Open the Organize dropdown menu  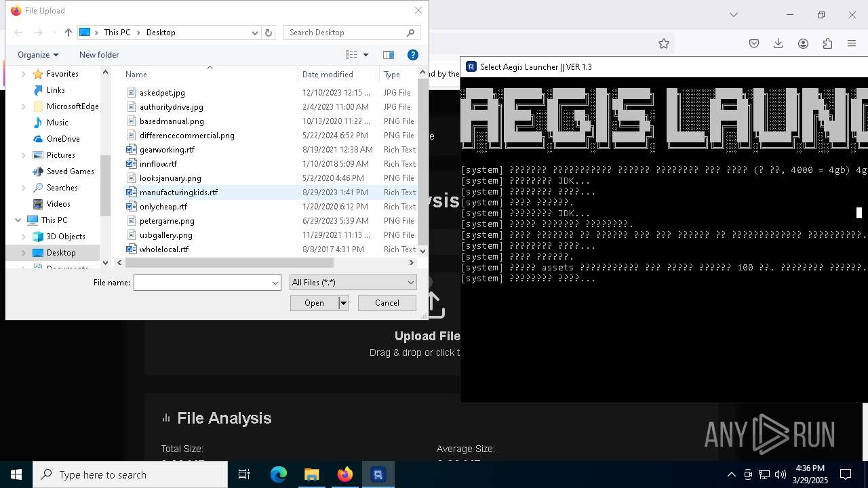pyautogui.click(x=38, y=55)
